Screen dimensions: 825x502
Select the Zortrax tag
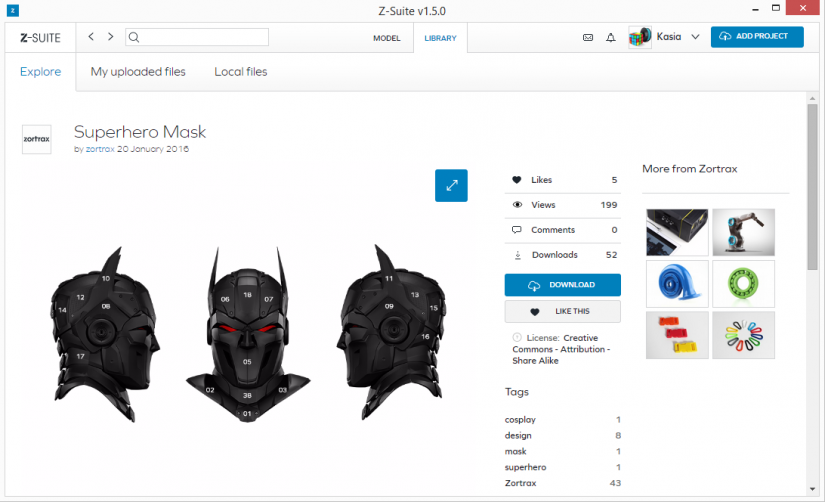click(520, 483)
